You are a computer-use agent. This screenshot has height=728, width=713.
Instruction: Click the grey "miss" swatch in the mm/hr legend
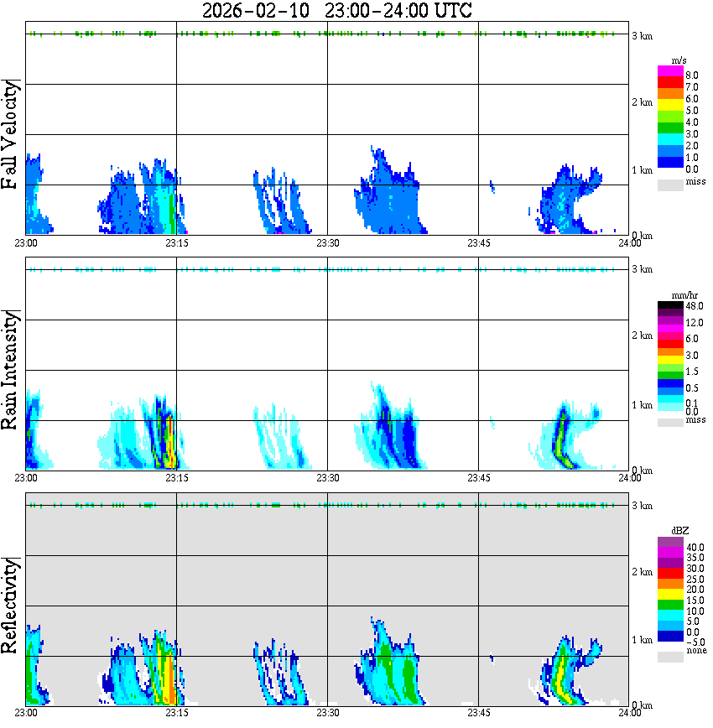click(670, 422)
